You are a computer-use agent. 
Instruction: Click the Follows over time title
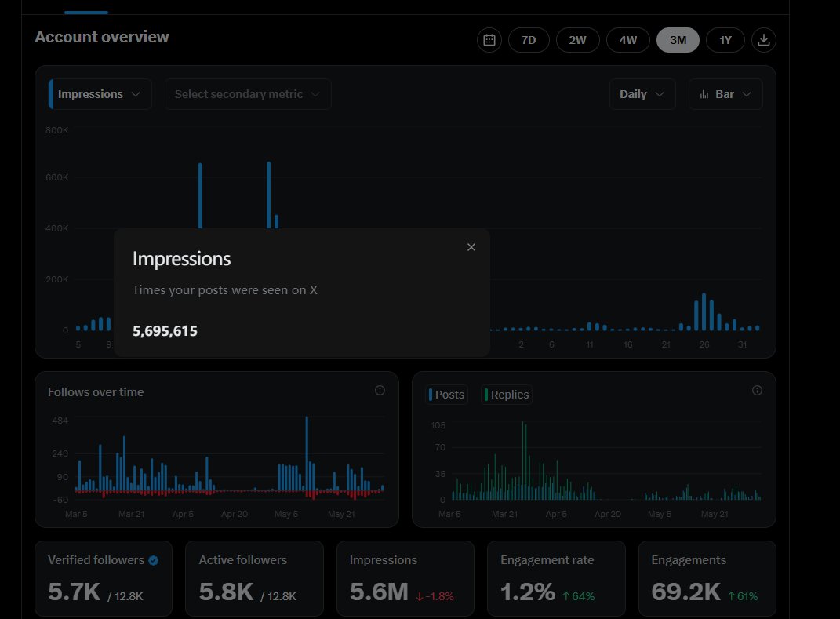[x=96, y=392]
